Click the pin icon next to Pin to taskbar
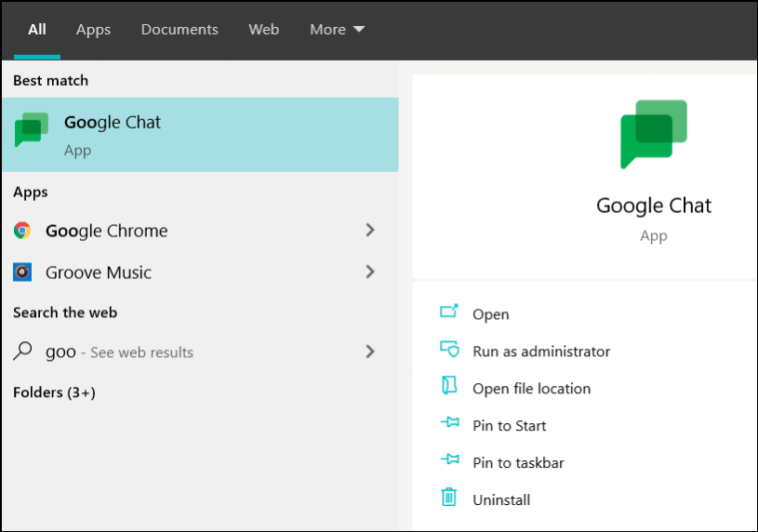The image size is (758, 532). [x=449, y=461]
